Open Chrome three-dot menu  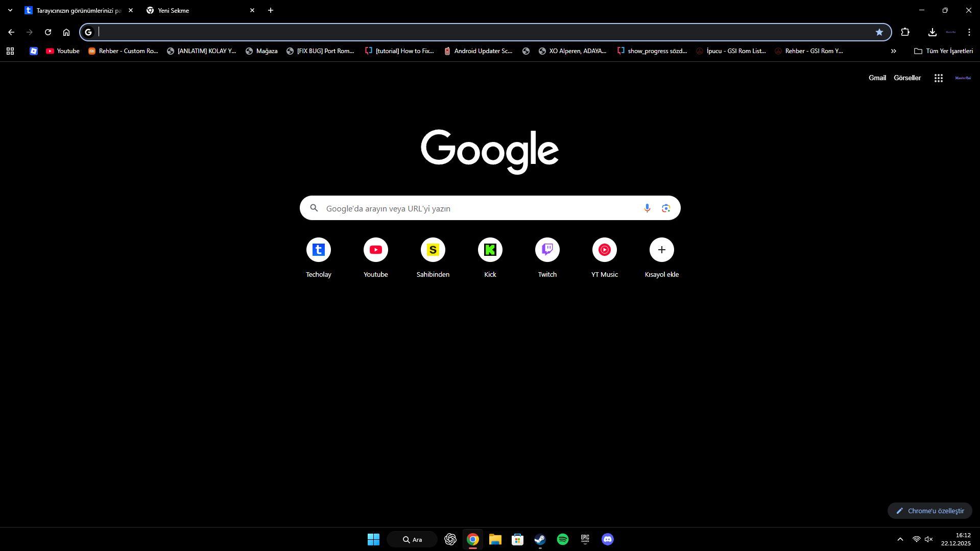tap(969, 32)
